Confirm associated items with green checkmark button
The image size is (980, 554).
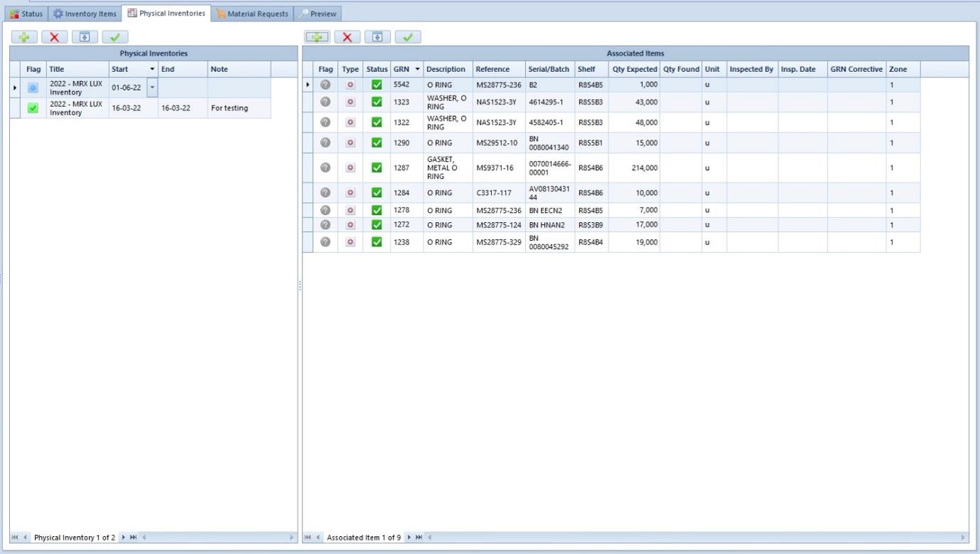(x=408, y=37)
